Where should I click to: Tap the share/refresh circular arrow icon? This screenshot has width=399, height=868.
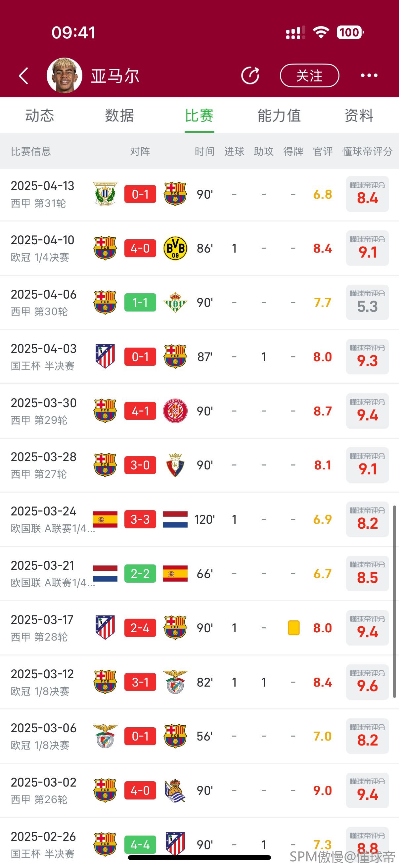(250, 75)
